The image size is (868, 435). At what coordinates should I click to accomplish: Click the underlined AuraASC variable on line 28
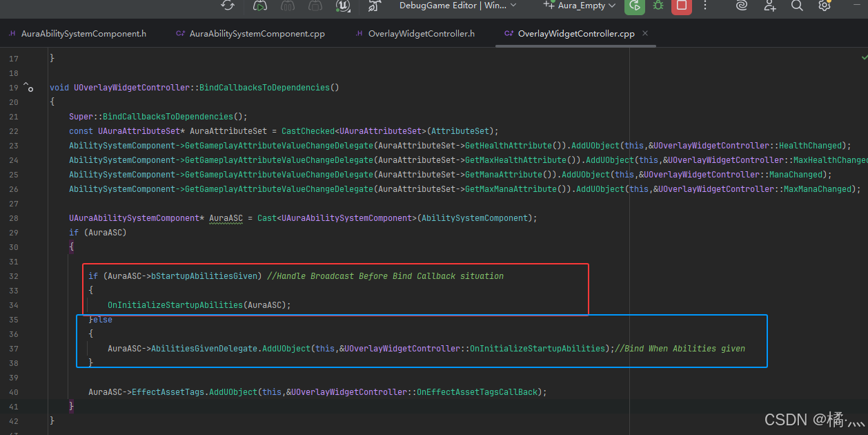(x=226, y=218)
